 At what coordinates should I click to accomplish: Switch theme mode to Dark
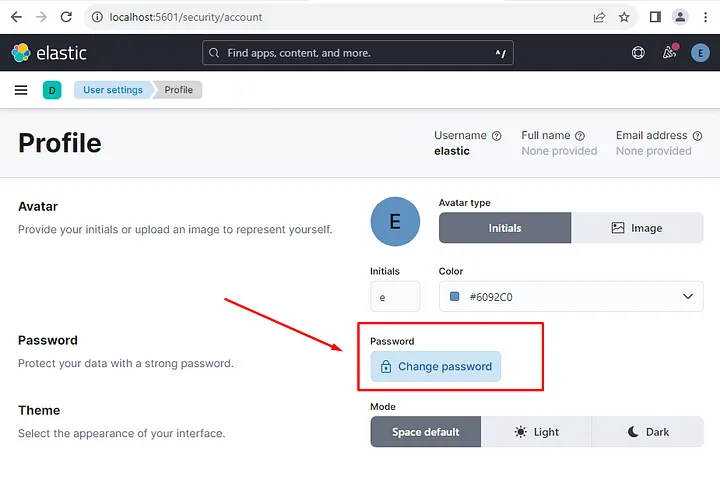click(x=648, y=432)
